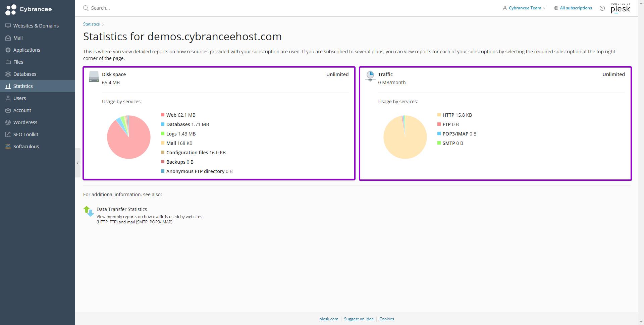This screenshot has width=644, height=325.
Task: Click the HTTP legend color swatch
Action: [439, 115]
